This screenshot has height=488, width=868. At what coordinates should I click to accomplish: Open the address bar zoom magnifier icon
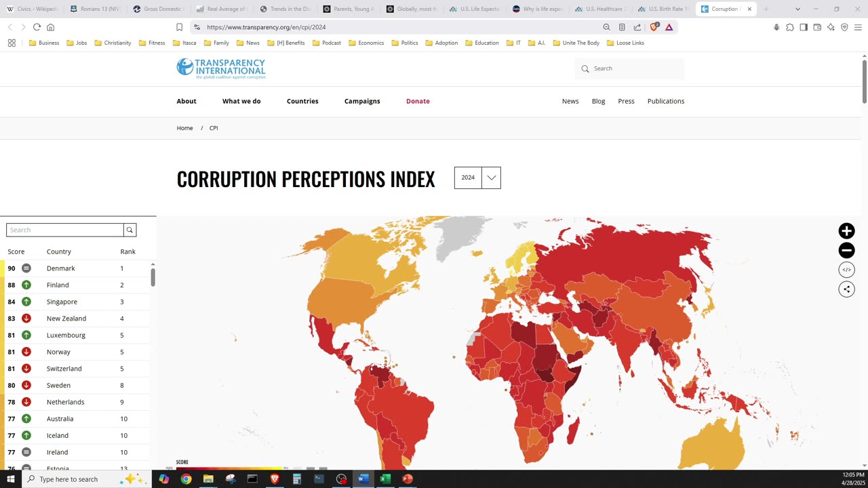pos(606,27)
